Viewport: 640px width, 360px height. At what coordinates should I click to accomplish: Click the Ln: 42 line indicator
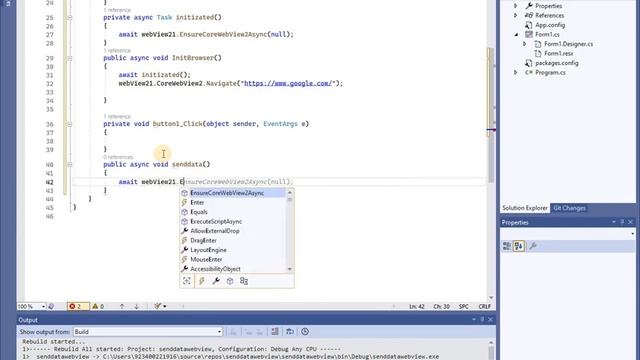click(x=417, y=307)
